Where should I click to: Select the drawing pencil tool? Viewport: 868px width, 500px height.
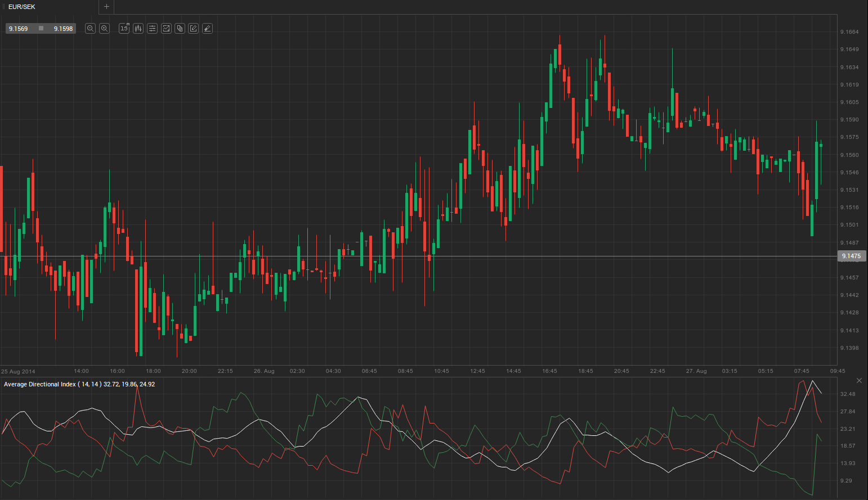(x=194, y=29)
